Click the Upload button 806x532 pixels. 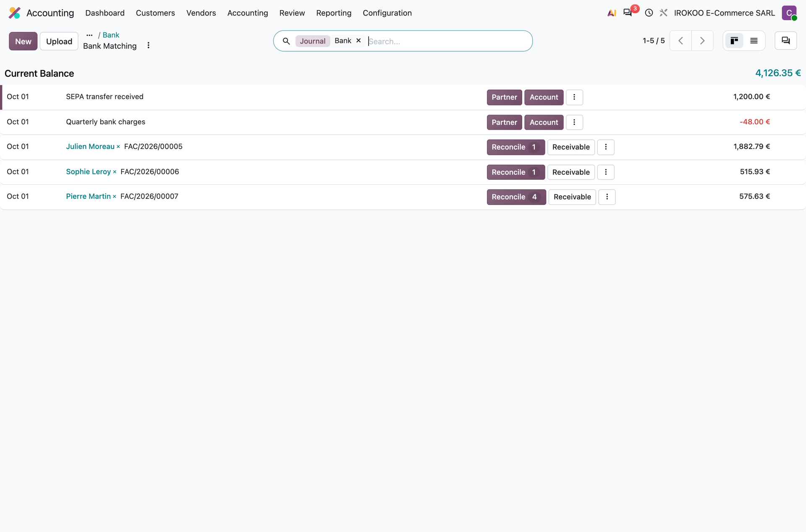tap(59, 41)
